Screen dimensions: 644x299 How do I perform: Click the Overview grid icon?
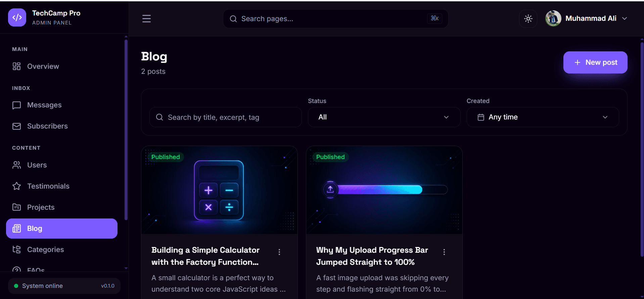click(16, 66)
